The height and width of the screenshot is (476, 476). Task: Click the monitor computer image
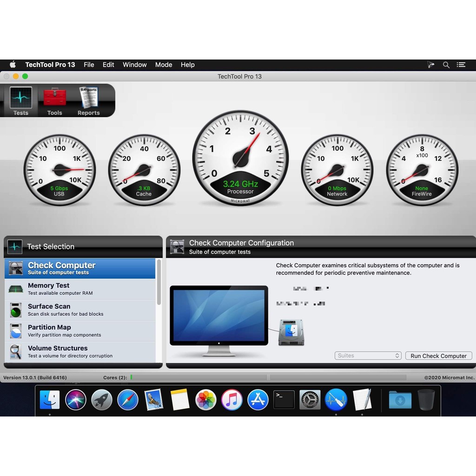click(219, 320)
